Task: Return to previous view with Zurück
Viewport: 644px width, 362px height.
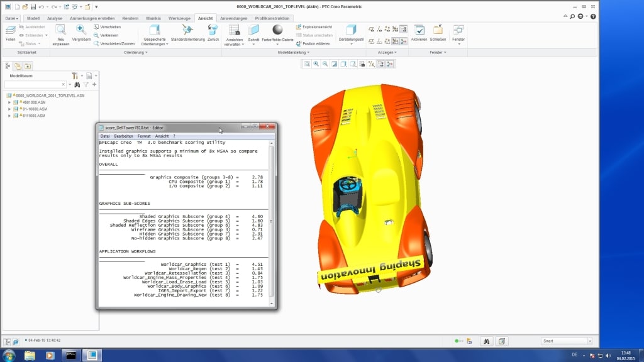Action: pyautogui.click(x=213, y=33)
